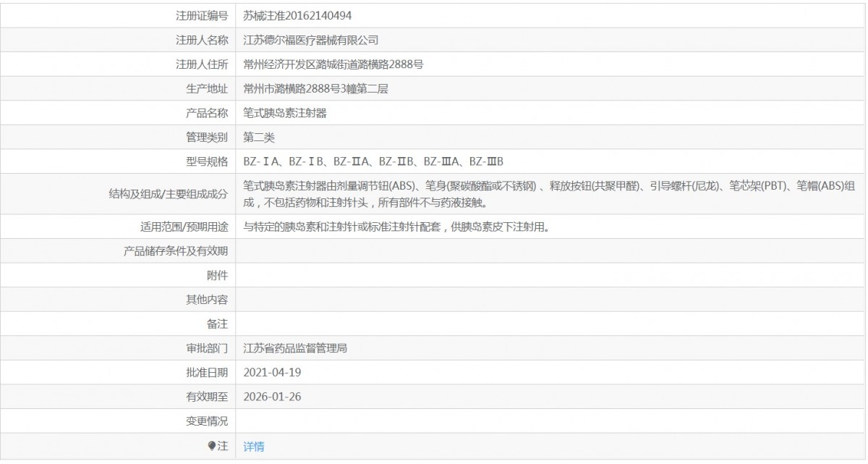Image resolution: width=868 pixels, height=464 pixels.
Task: Click the 结构及组成/主要组成成分 label
Action: pos(168,193)
